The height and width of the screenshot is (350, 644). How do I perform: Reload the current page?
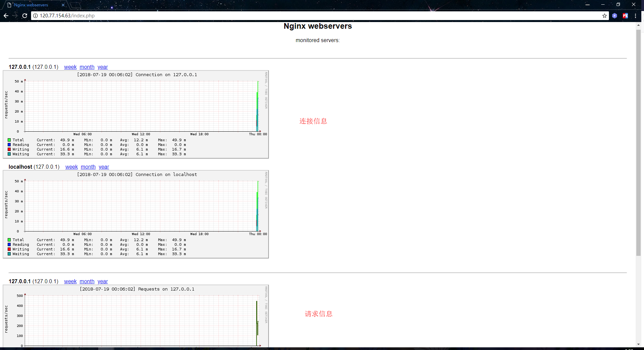[25, 15]
